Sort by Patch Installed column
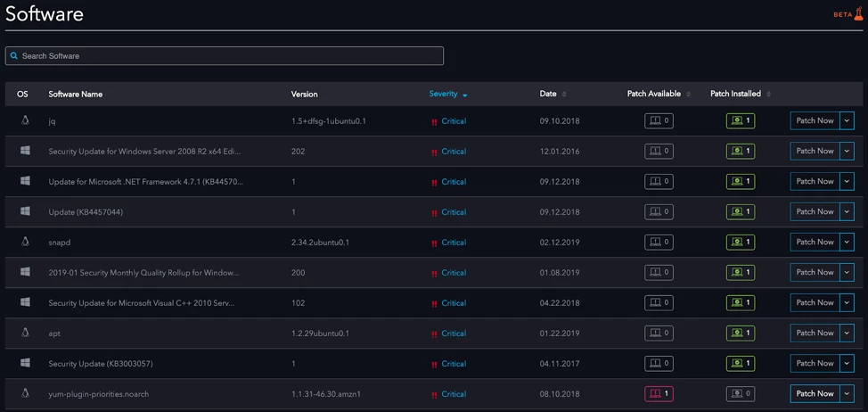The width and height of the screenshot is (868, 412). 741,95
